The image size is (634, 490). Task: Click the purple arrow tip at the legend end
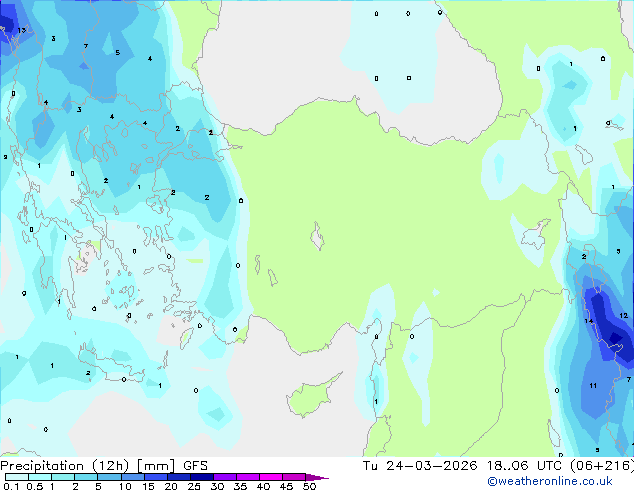(x=317, y=477)
